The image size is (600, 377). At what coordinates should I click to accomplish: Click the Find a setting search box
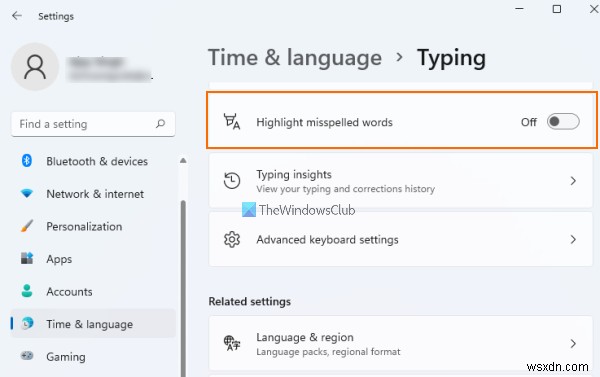click(93, 124)
